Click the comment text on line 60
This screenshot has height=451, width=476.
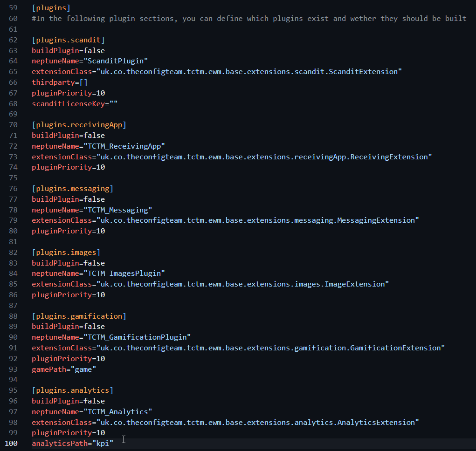point(249,19)
